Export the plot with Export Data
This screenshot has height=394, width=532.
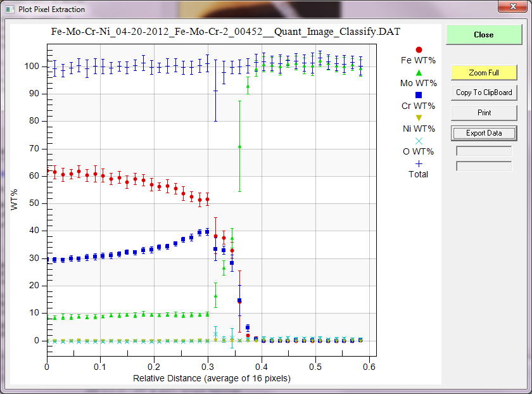coord(484,133)
